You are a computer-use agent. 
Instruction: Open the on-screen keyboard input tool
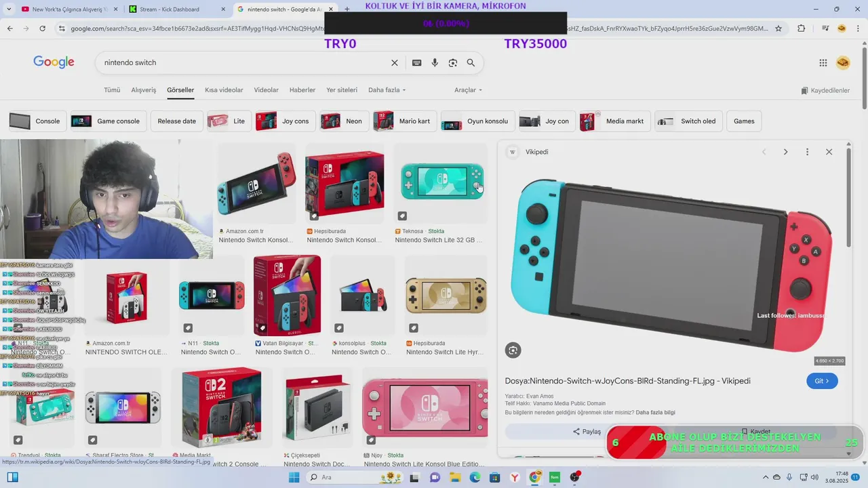point(417,62)
